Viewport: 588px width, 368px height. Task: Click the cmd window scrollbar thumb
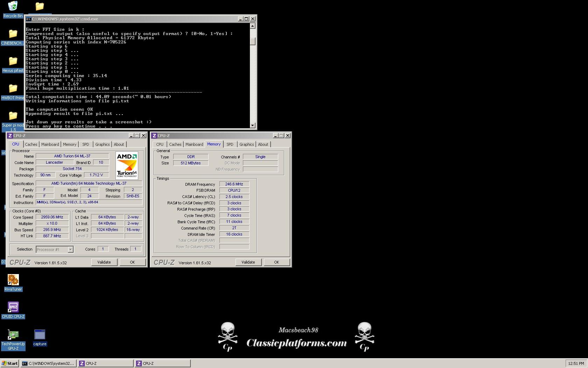click(x=253, y=41)
